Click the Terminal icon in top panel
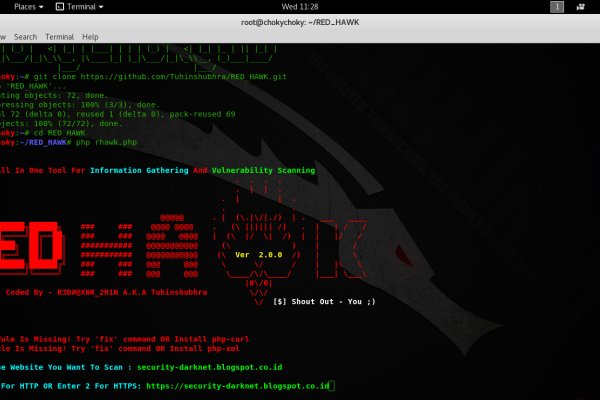Viewport: 600px width, 400px height. [60, 7]
